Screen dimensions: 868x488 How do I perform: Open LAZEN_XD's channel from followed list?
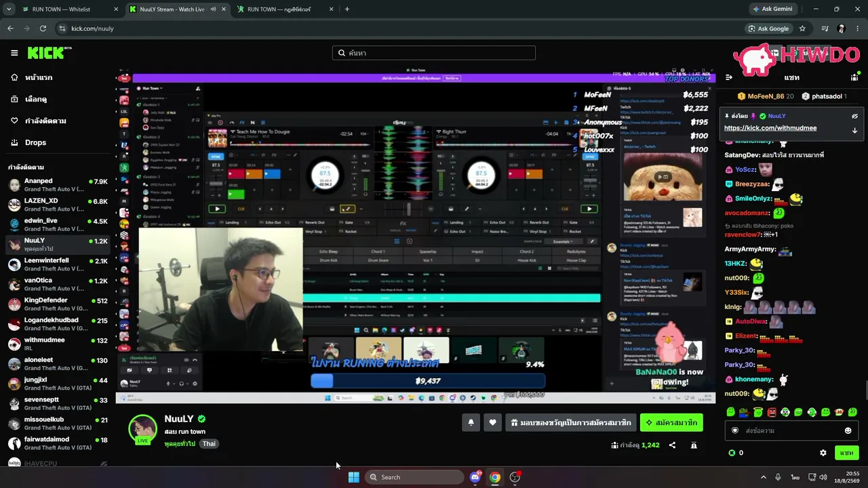click(x=58, y=205)
